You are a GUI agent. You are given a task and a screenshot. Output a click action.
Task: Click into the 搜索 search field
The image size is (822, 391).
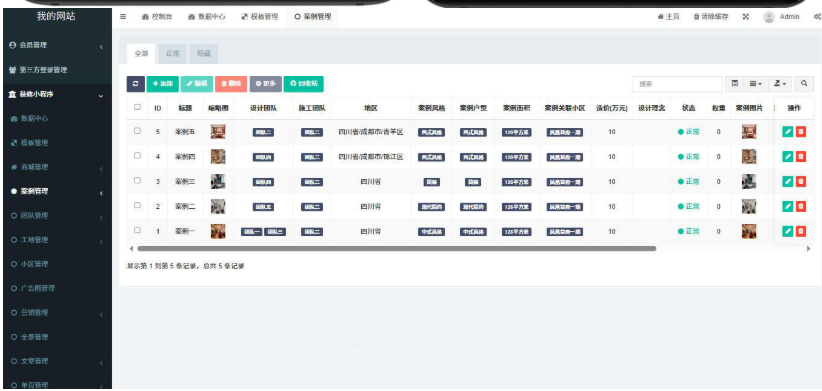pyautogui.click(x=677, y=84)
